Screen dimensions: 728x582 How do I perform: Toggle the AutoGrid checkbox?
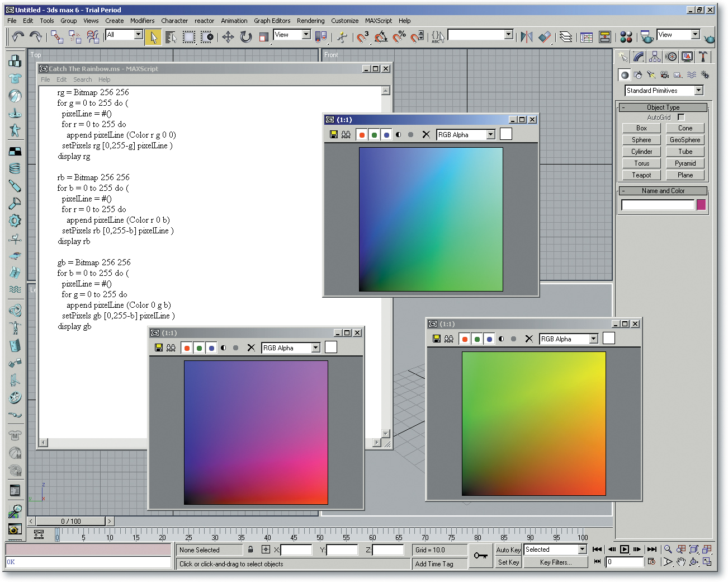point(680,117)
